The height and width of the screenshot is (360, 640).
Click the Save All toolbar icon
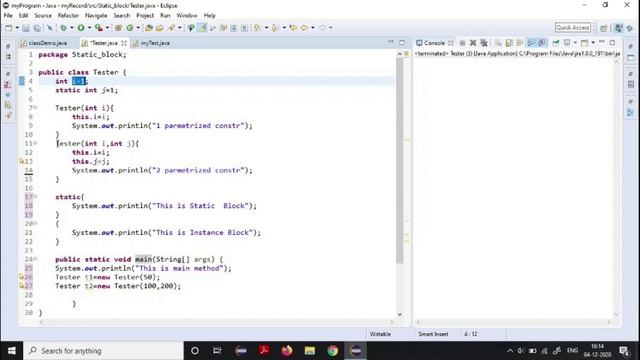click(37, 28)
